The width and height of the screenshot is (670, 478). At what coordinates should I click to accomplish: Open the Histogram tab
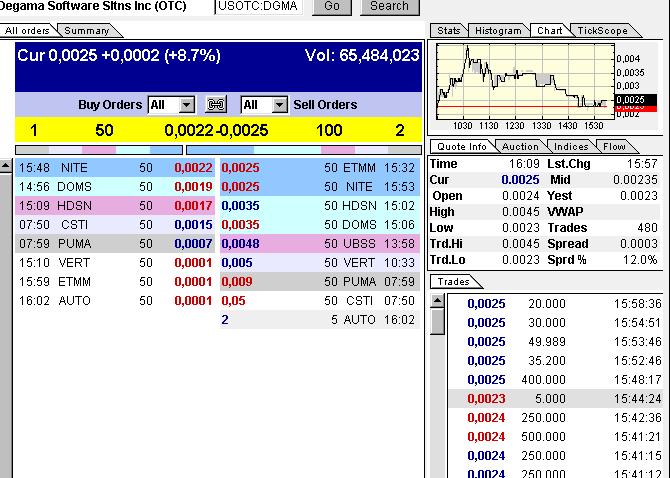coord(498,31)
